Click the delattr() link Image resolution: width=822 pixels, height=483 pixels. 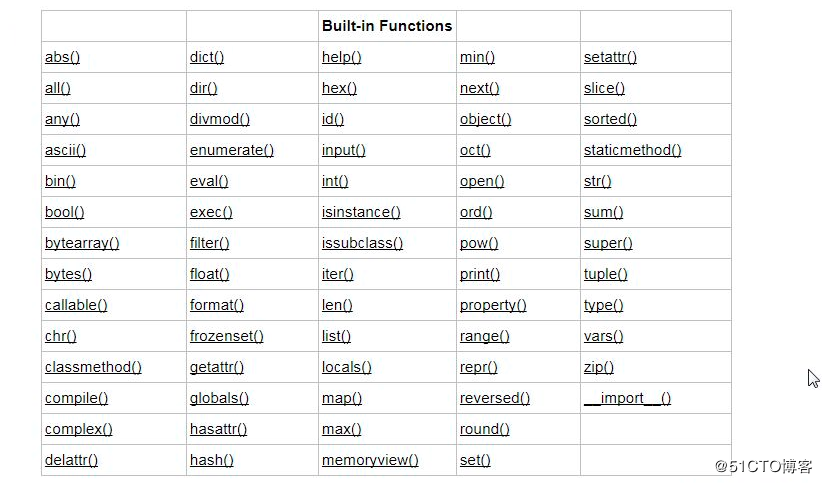point(71,460)
